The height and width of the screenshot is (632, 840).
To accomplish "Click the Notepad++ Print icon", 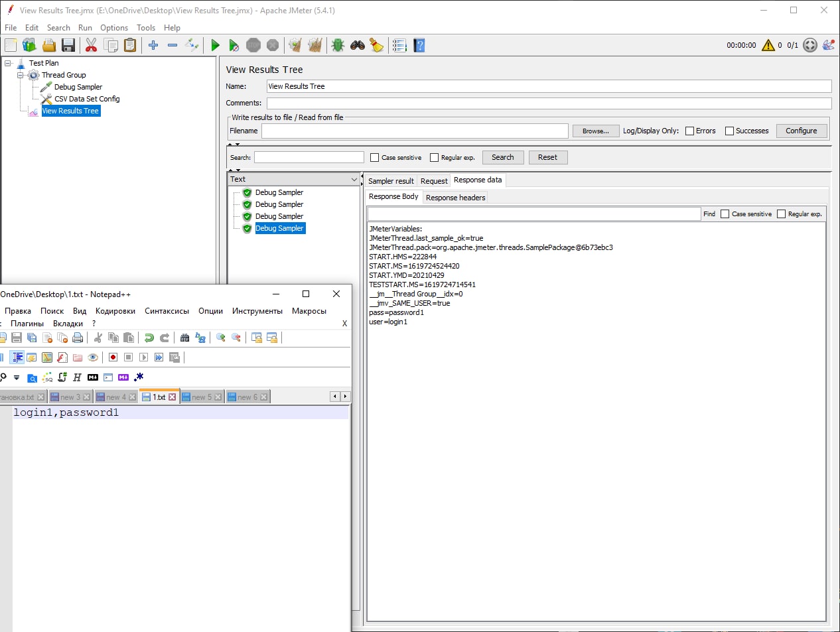I will click(78, 338).
